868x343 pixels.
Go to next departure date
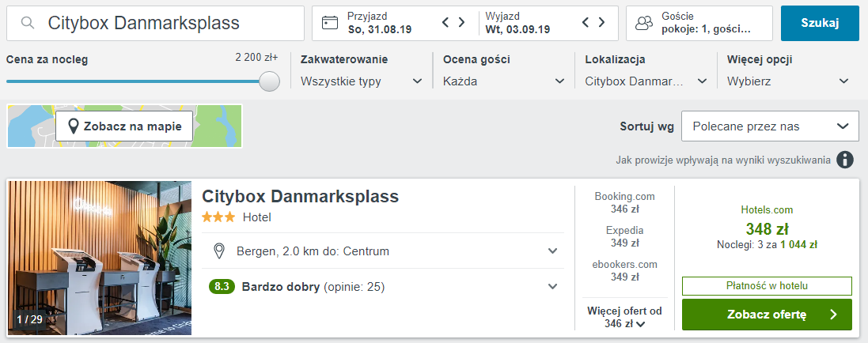[x=602, y=23]
